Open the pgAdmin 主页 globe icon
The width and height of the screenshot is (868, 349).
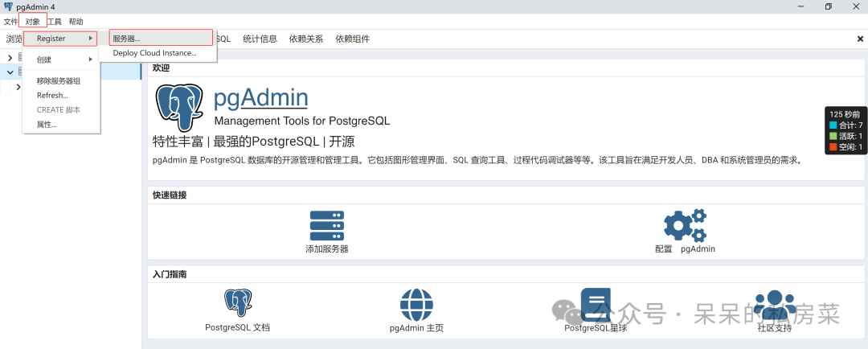click(x=416, y=305)
